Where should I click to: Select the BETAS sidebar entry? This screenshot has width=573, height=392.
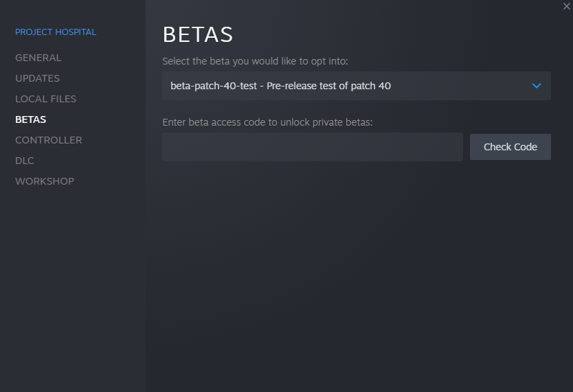point(31,119)
